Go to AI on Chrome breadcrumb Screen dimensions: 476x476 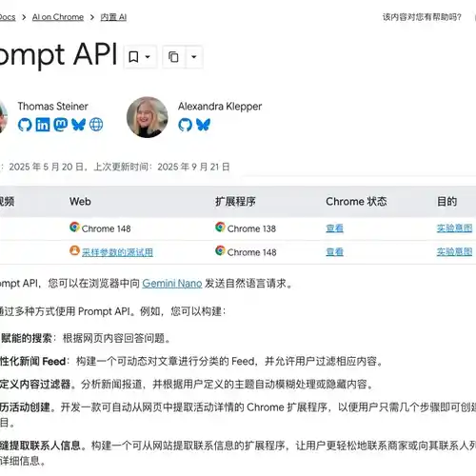(x=58, y=17)
